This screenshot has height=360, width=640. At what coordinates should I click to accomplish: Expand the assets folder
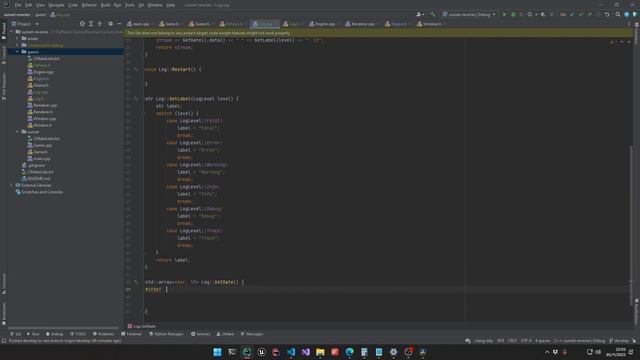tap(17, 38)
